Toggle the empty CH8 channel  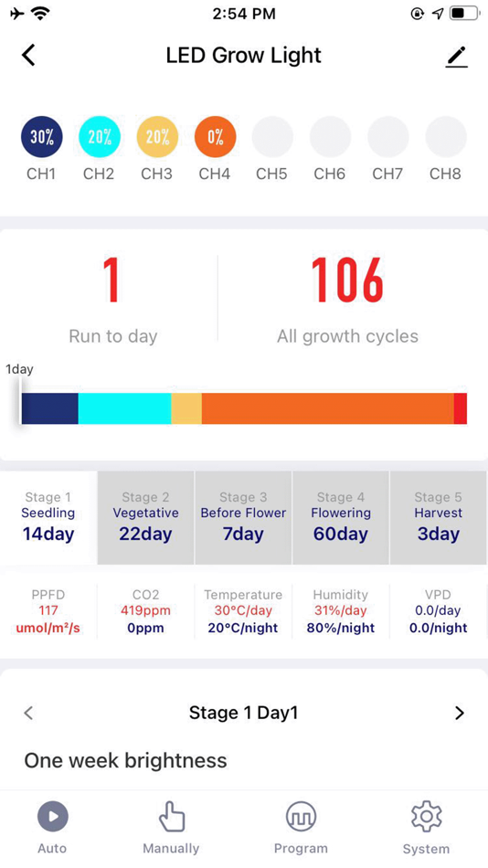pos(446,137)
